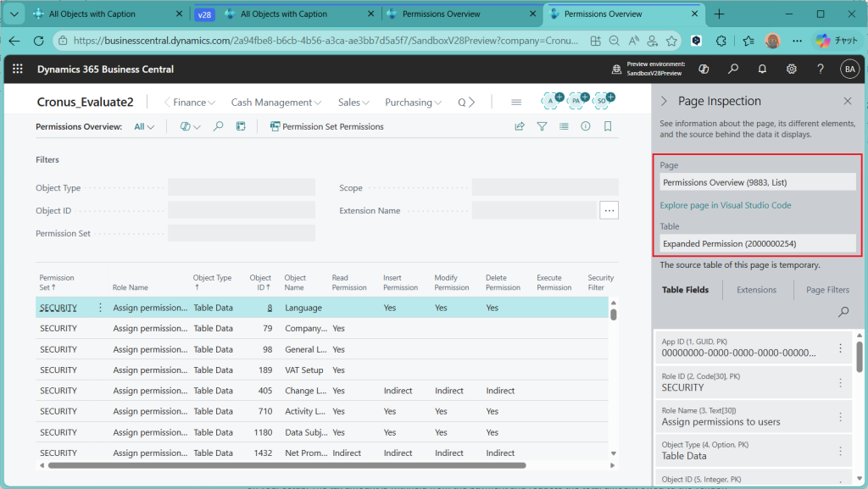
Task: Switch to the Page Filters tab
Action: 827,290
